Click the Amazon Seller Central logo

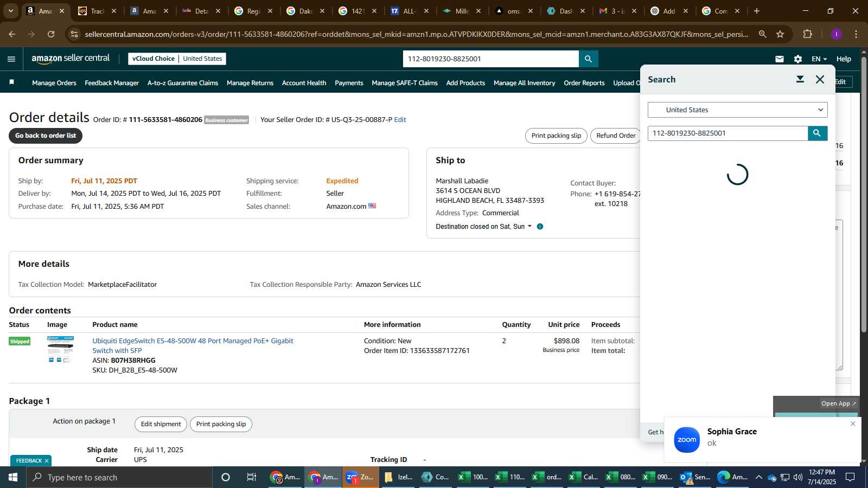click(x=71, y=59)
